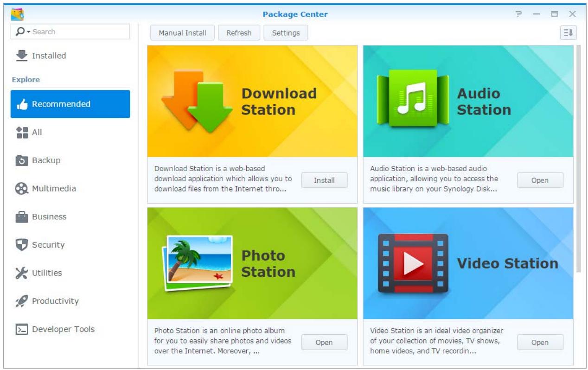Image resolution: width=588 pixels, height=370 pixels.
Task: Click the Photo Station description text
Action: point(223,341)
